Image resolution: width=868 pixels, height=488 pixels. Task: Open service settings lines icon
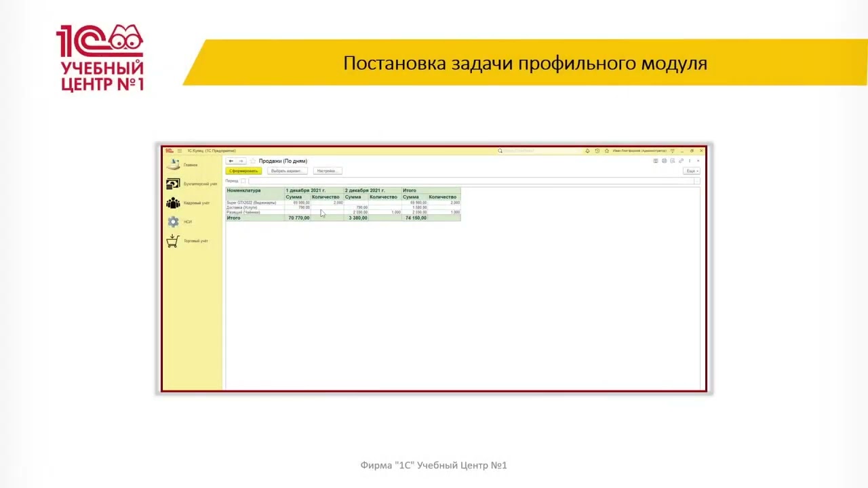click(672, 150)
